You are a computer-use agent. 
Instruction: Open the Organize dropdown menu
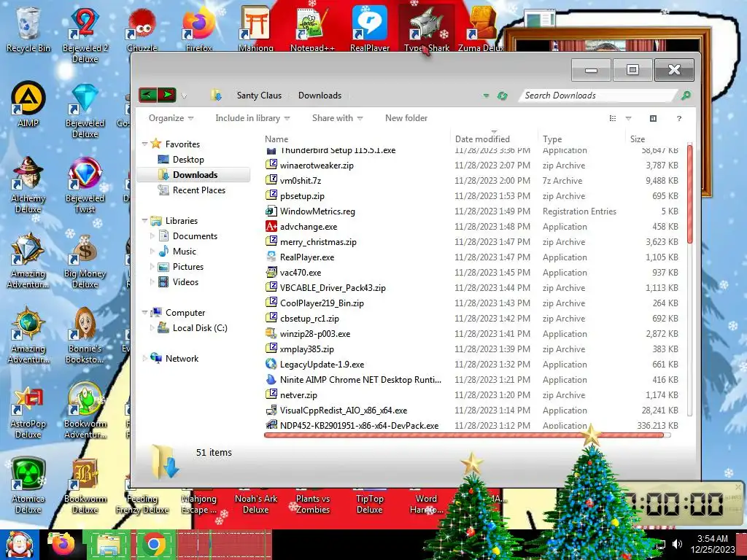click(x=171, y=118)
